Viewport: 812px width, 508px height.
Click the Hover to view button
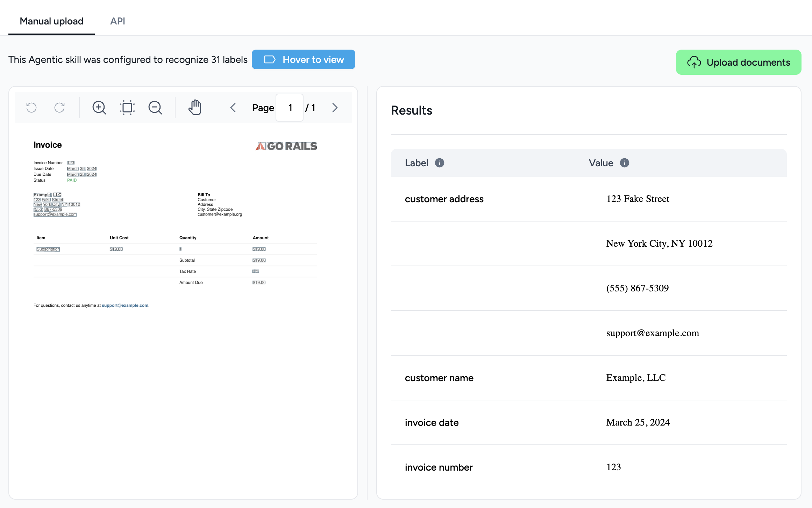point(303,59)
